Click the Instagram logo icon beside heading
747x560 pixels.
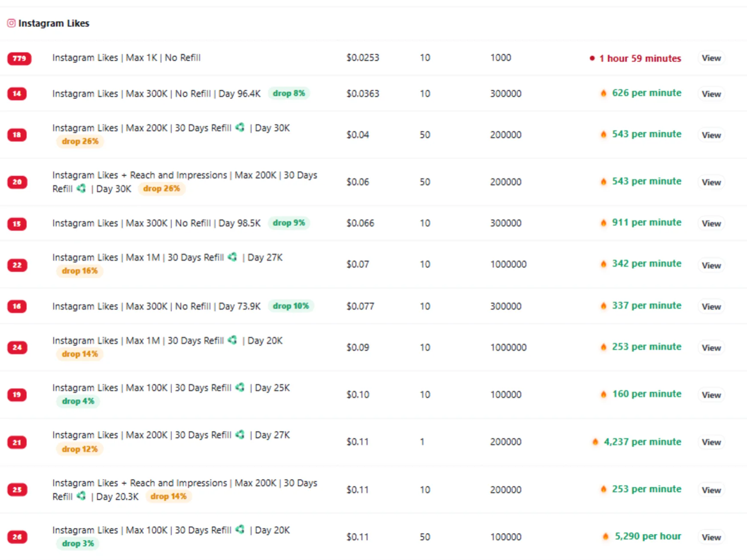point(11,23)
